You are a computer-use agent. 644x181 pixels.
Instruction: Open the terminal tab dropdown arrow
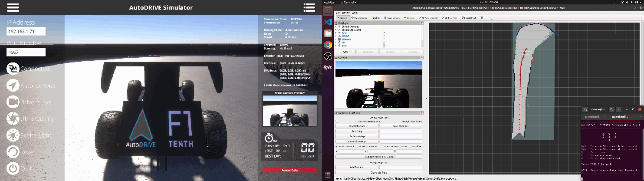[640, 117]
